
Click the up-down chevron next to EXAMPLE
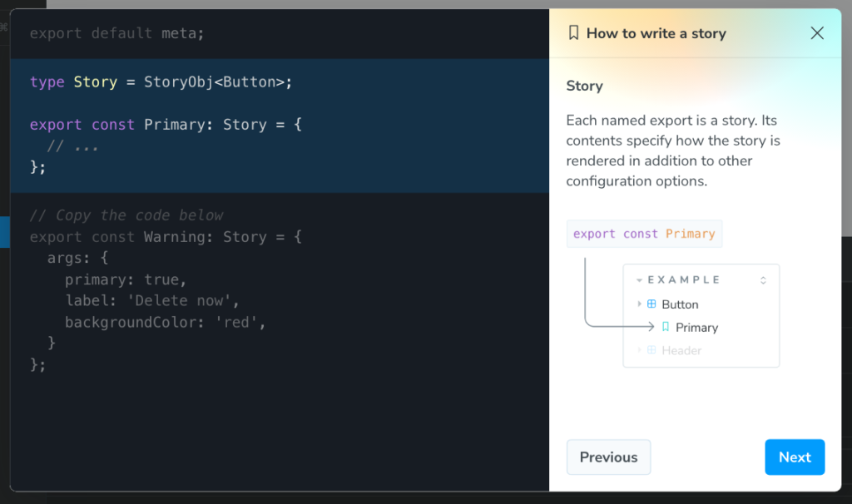(763, 280)
